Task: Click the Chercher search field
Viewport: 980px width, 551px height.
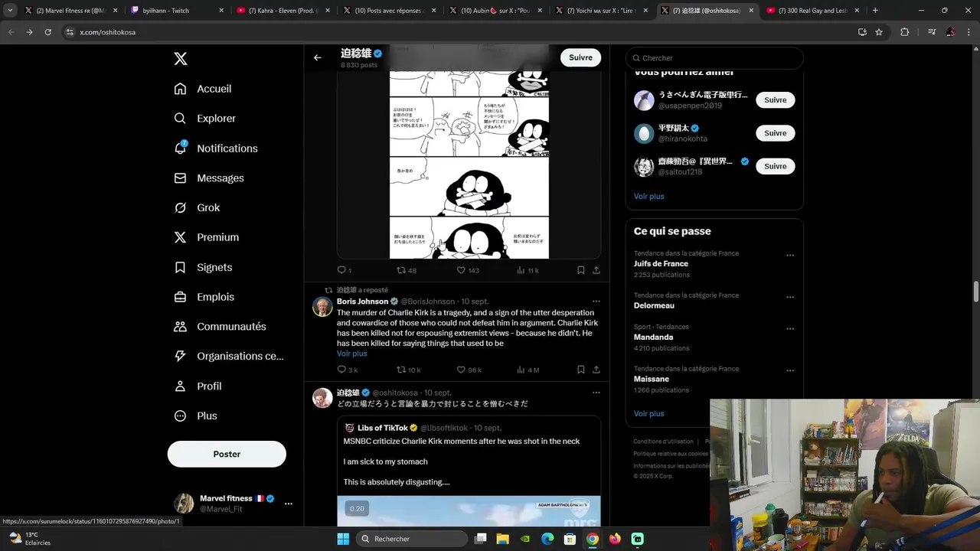Action: point(714,58)
